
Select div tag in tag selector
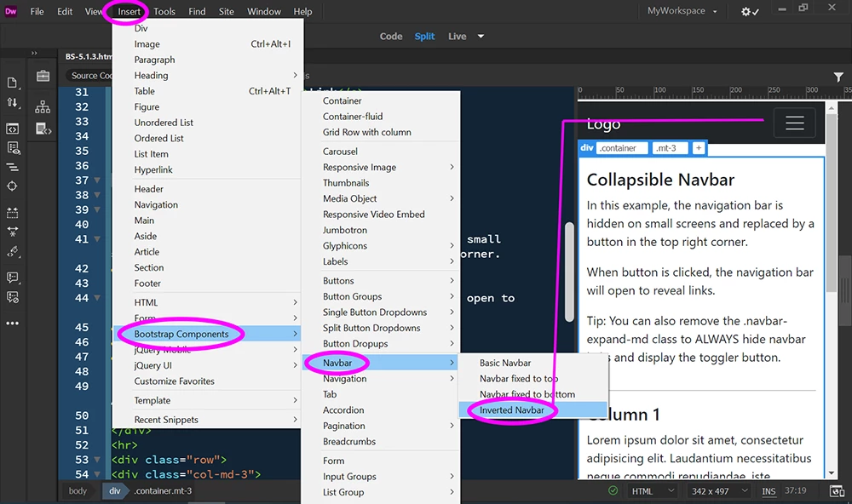(x=115, y=491)
